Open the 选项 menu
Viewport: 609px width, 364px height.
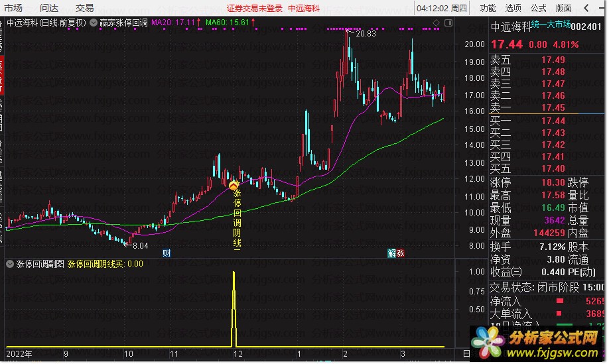tap(513, 8)
